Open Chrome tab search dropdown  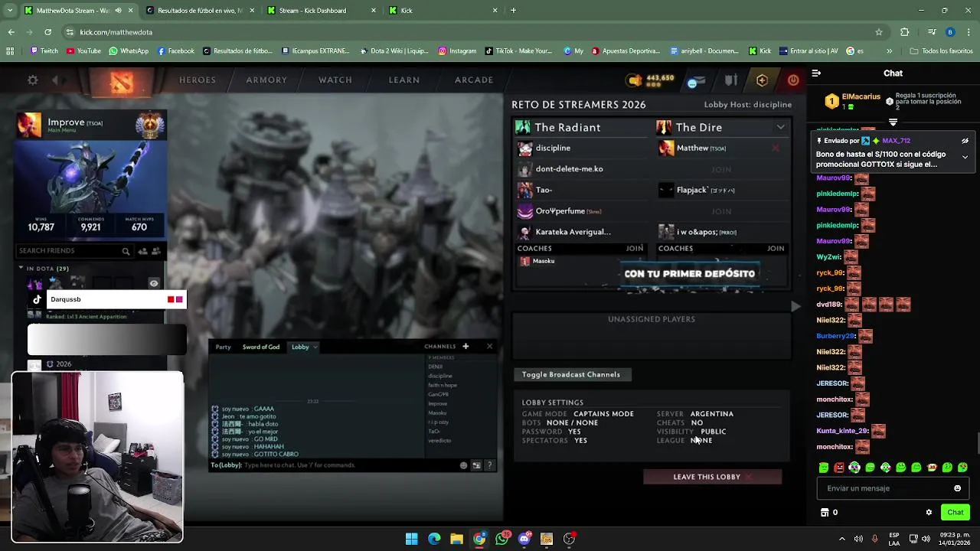click(x=11, y=11)
